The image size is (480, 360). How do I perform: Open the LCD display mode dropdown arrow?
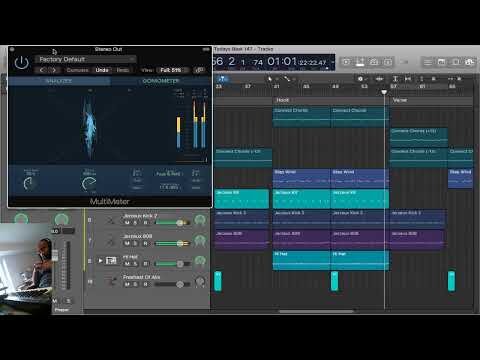(332, 62)
